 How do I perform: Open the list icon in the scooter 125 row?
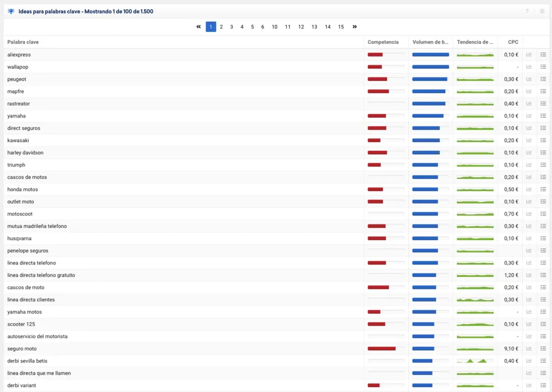pos(543,324)
